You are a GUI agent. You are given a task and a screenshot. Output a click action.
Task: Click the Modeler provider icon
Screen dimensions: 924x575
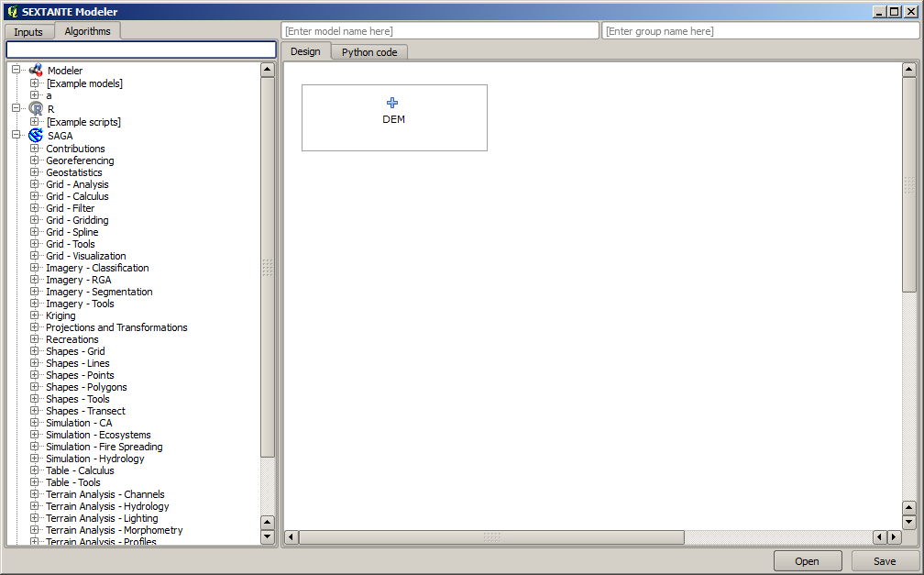[36, 70]
